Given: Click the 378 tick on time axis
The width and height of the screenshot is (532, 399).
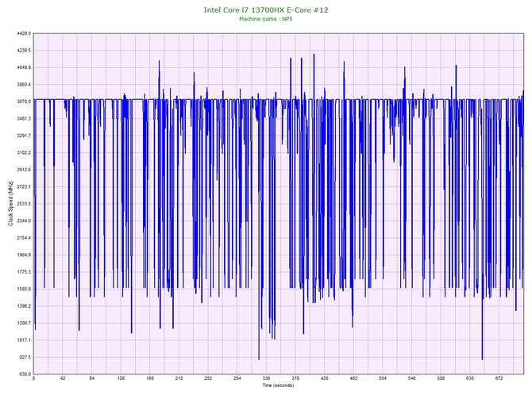Looking at the screenshot, I should pyautogui.click(x=295, y=378).
